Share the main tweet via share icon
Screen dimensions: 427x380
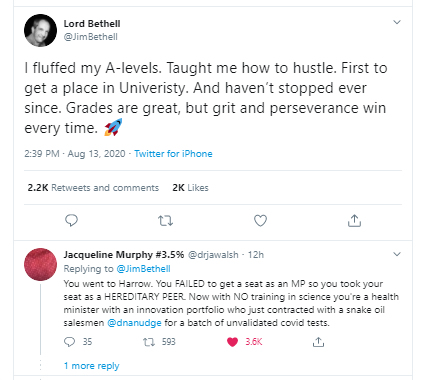click(354, 220)
